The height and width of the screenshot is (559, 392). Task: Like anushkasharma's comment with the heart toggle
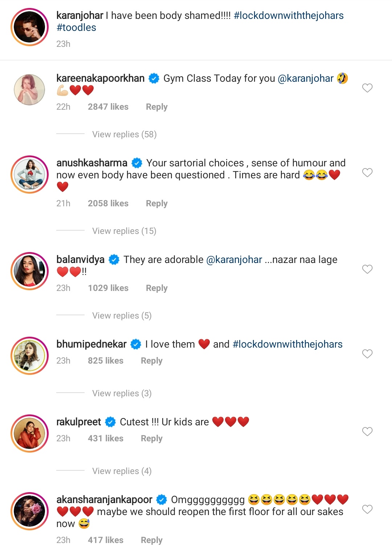pyautogui.click(x=367, y=173)
